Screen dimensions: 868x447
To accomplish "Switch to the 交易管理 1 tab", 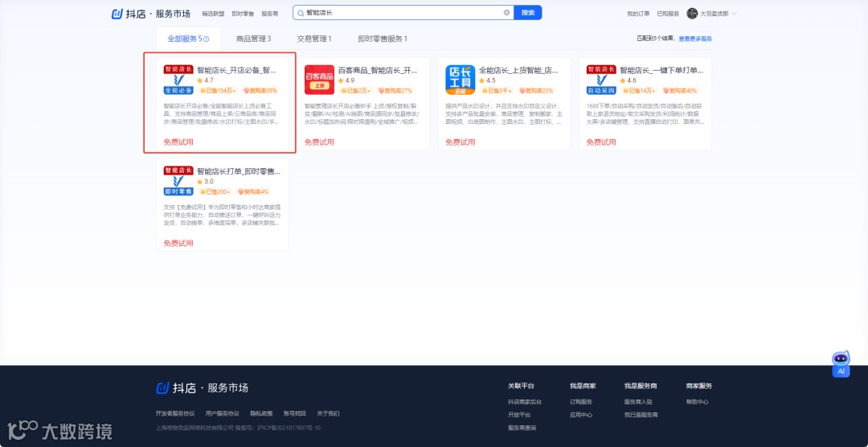I will (314, 39).
